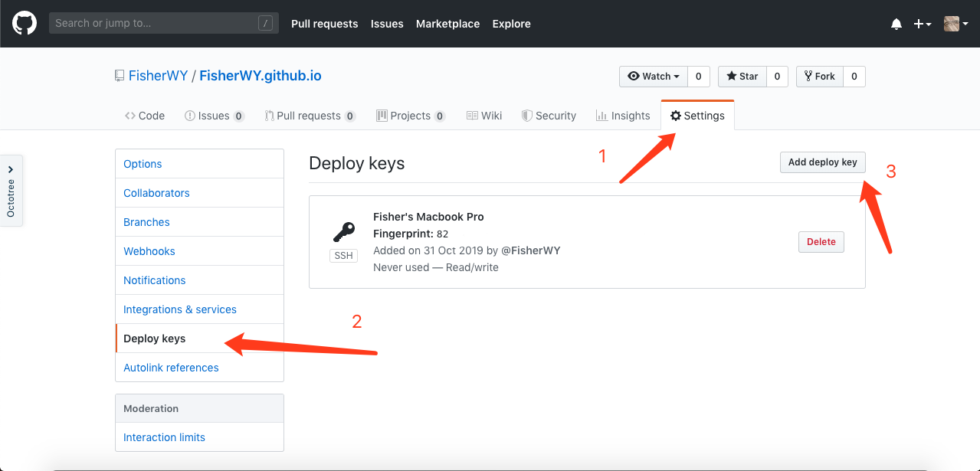The height and width of the screenshot is (471, 980).
Task: Fork this repository using Fork button
Action: (x=820, y=77)
